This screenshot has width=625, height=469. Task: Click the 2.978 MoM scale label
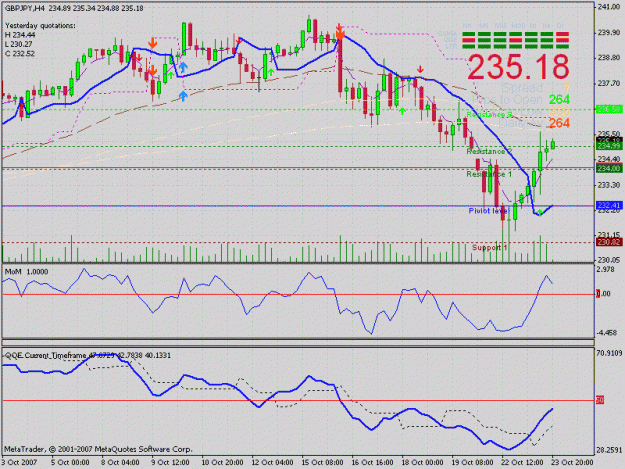(x=606, y=270)
